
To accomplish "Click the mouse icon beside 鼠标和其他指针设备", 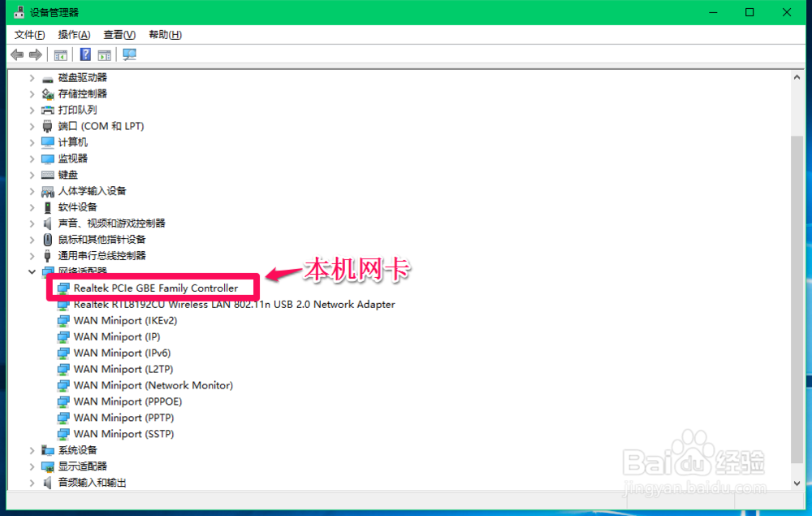I will pos(48,240).
